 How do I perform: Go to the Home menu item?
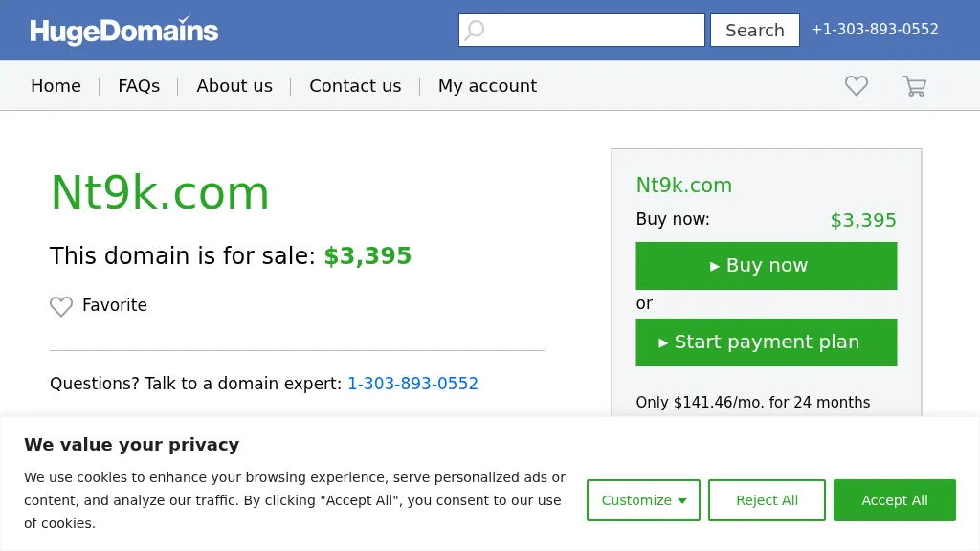[56, 85]
